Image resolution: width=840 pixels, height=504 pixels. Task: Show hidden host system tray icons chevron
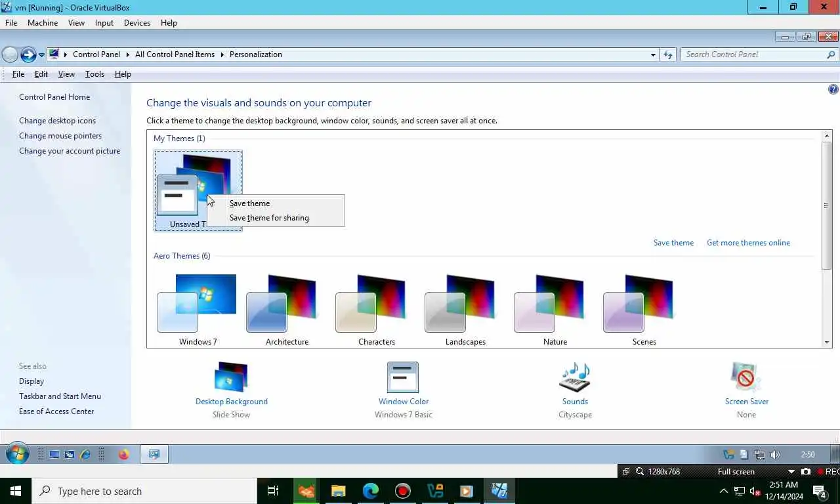[723, 491]
